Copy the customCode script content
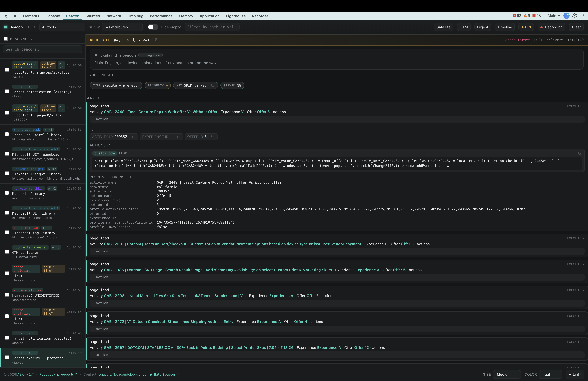588x381 pixels. pyautogui.click(x=579, y=153)
